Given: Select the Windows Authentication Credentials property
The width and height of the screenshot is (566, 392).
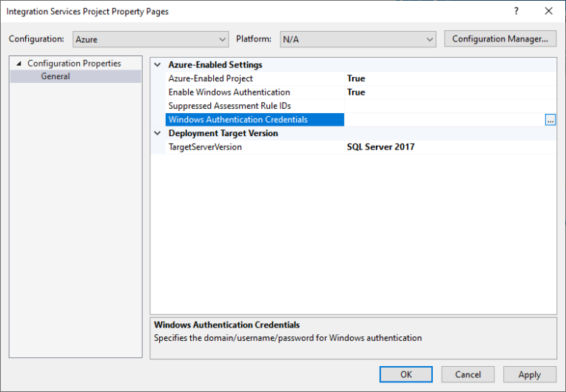Looking at the screenshot, I should (255, 120).
